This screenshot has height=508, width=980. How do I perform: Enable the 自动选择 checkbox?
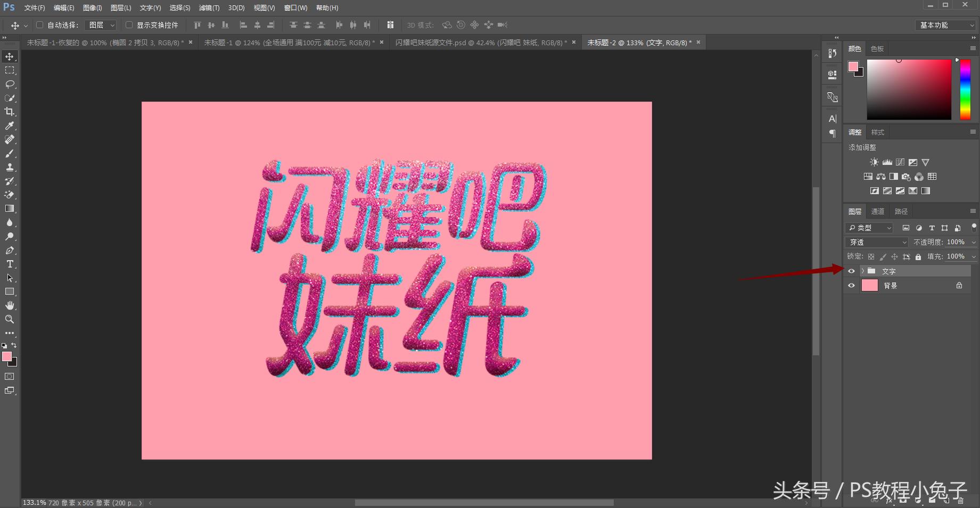(x=40, y=25)
